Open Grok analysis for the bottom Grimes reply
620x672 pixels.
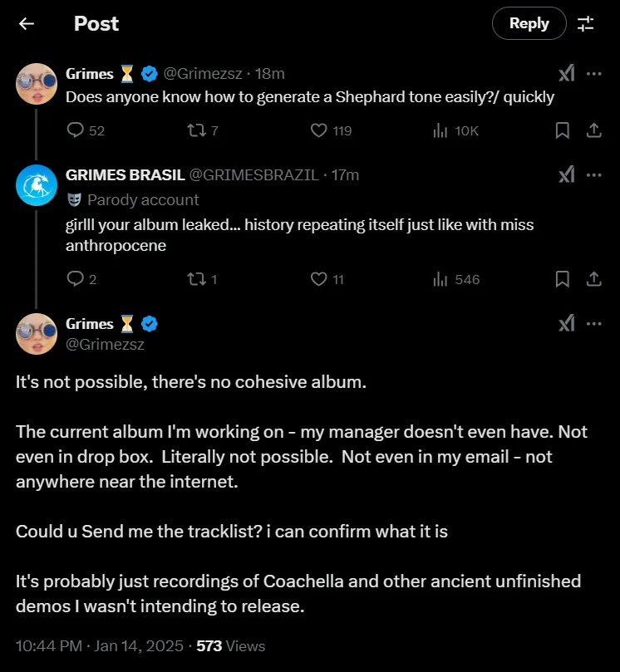point(567,324)
